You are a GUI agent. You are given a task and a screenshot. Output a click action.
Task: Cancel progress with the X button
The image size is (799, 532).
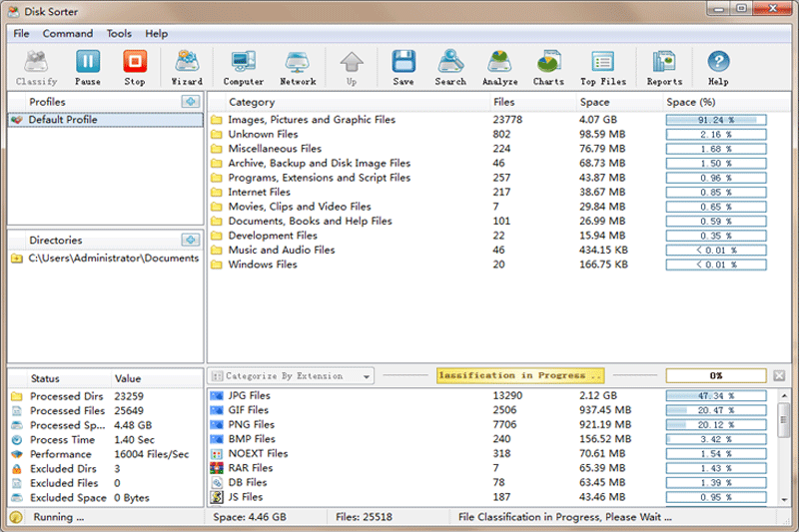[x=779, y=376]
